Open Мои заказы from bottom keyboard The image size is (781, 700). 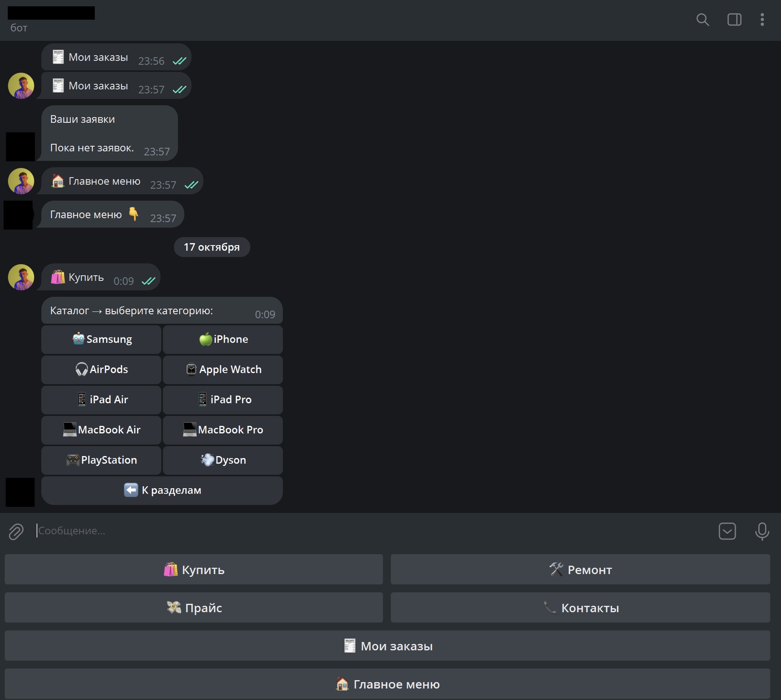[387, 646]
